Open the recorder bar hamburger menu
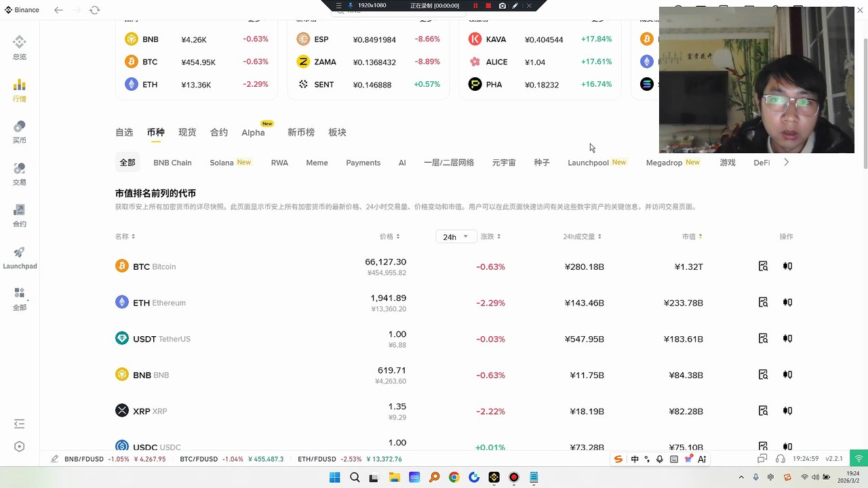This screenshot has height=488, width=868. pyautogui.click(x=339, y=5)
